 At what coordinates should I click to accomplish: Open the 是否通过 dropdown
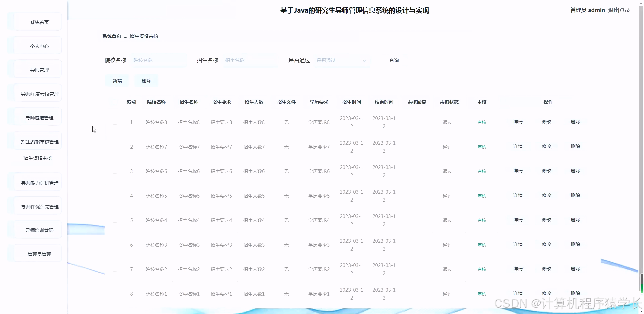[341, 60]
